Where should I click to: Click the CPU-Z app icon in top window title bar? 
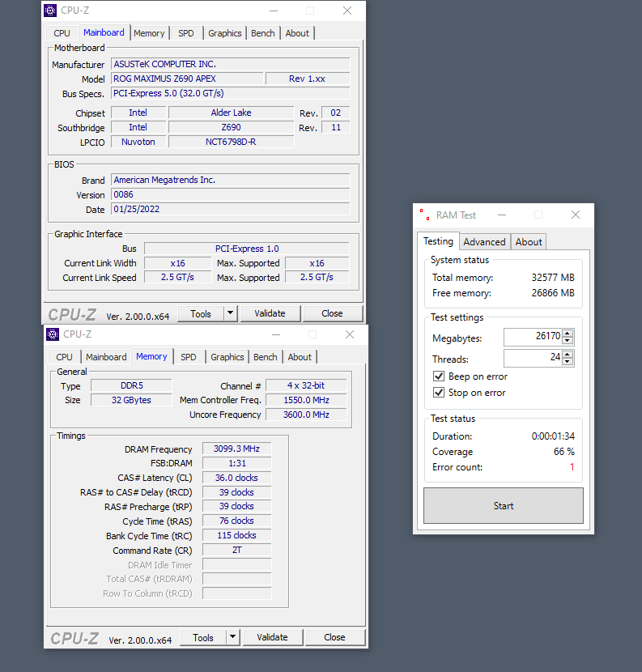pos(50,11)
